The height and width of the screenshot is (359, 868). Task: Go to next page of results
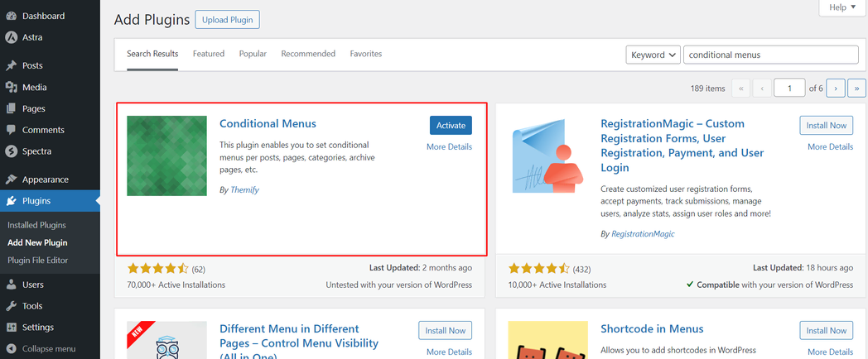pyautogui.click(x=836, y=88)
